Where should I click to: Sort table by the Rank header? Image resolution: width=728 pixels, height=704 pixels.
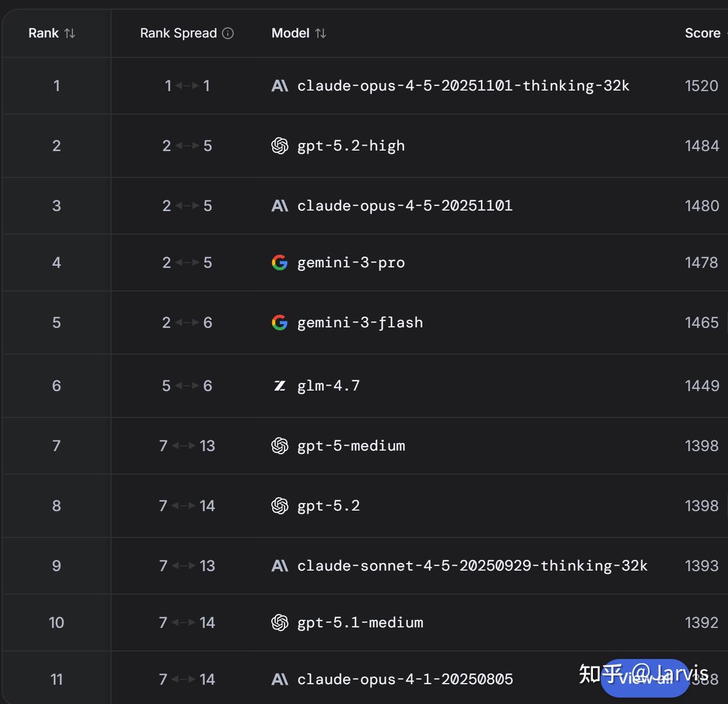pos(43,33)
